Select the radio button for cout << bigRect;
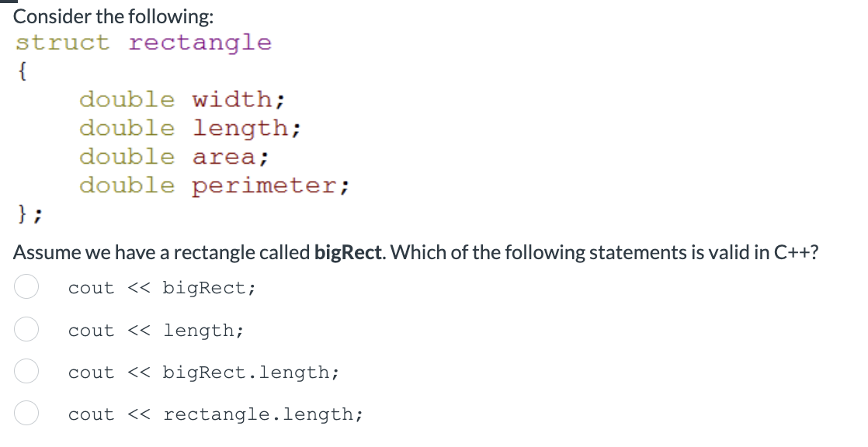Viewport: 868px width, 447px height. (26, 287)
